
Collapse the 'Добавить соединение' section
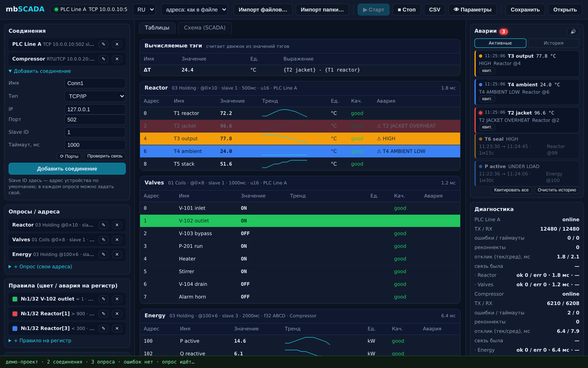point(40,71)
